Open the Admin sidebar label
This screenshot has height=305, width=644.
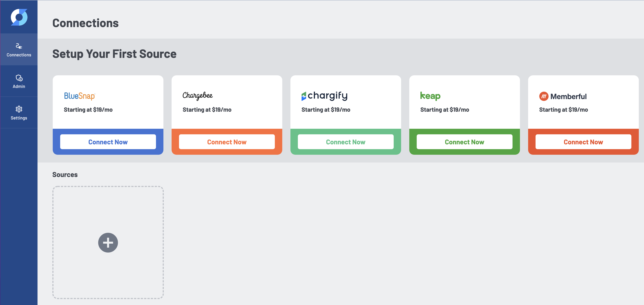click(x=19, y=86)
